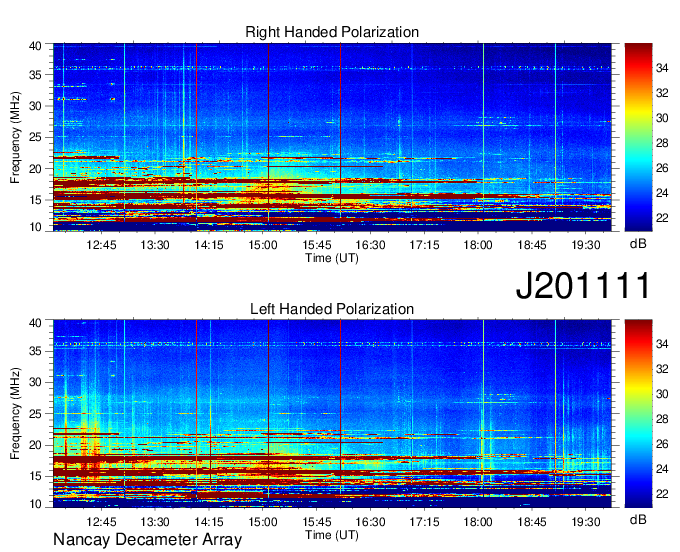680x552 pixels.
Task: Click the 15:00 time tick, Left Handed plot
Action: tap(263, 522)
